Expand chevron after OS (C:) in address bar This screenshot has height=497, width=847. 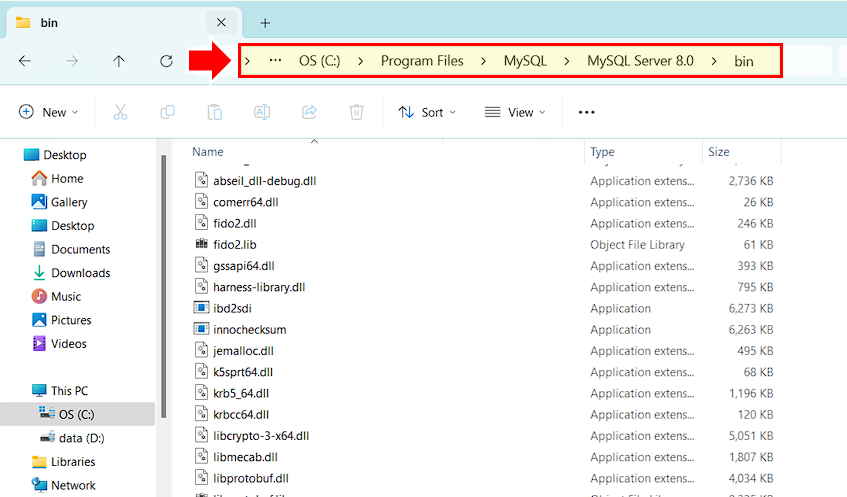click(360, 61)
